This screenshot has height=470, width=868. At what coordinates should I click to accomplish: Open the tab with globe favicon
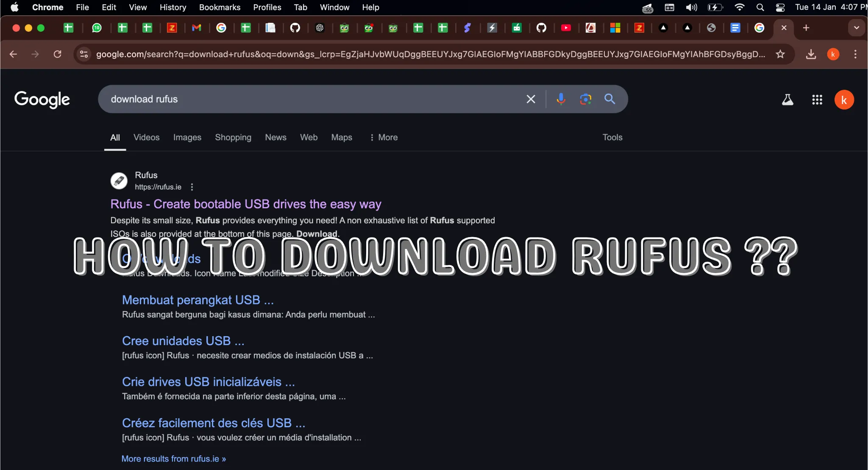tap(711, 28)
